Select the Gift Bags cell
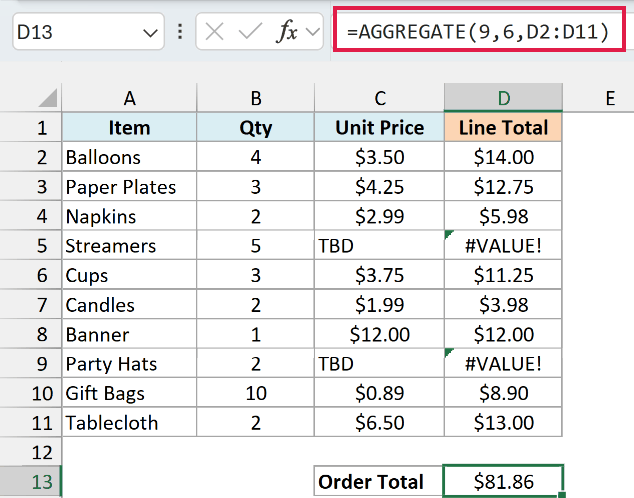Image resolution: width=634 pixels, height=498 pixels. click(x=129, y=393)
